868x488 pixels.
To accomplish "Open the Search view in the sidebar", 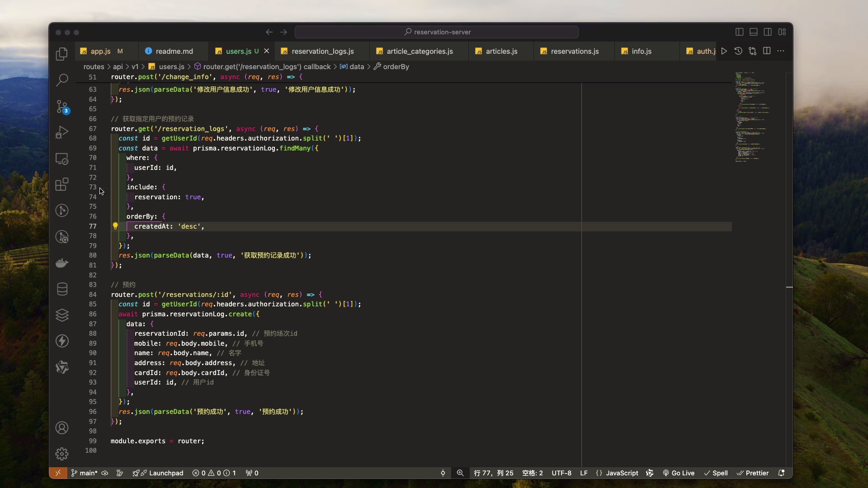I will 62,80.
